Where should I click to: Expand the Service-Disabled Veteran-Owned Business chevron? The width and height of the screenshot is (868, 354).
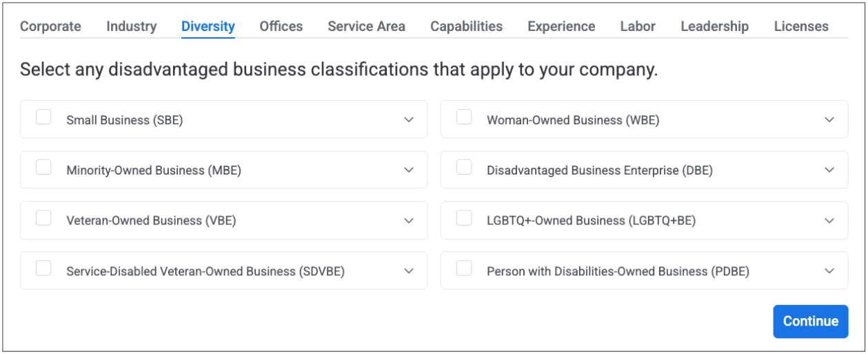[x=409, y=271]
